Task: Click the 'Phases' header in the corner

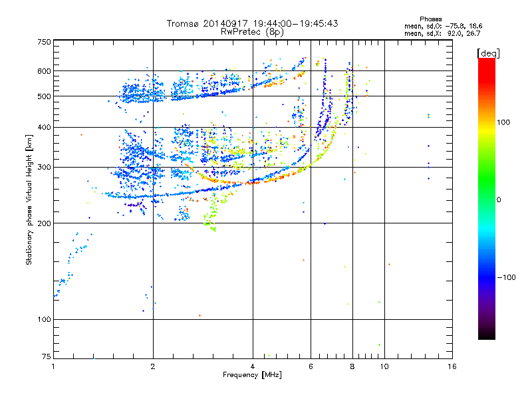Action: tap(430, 19)
